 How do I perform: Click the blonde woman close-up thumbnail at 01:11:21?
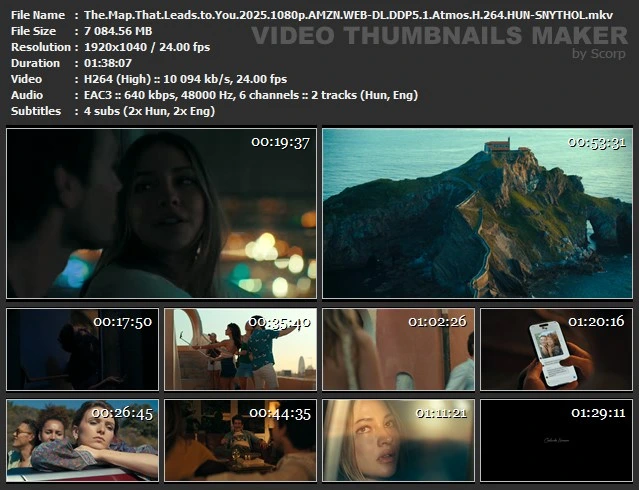398,440
